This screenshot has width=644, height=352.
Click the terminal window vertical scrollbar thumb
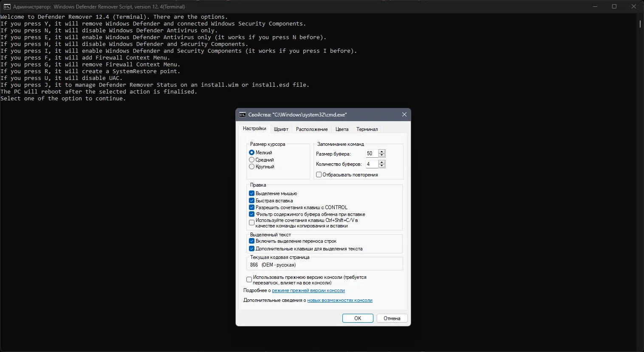coord(640,24)
